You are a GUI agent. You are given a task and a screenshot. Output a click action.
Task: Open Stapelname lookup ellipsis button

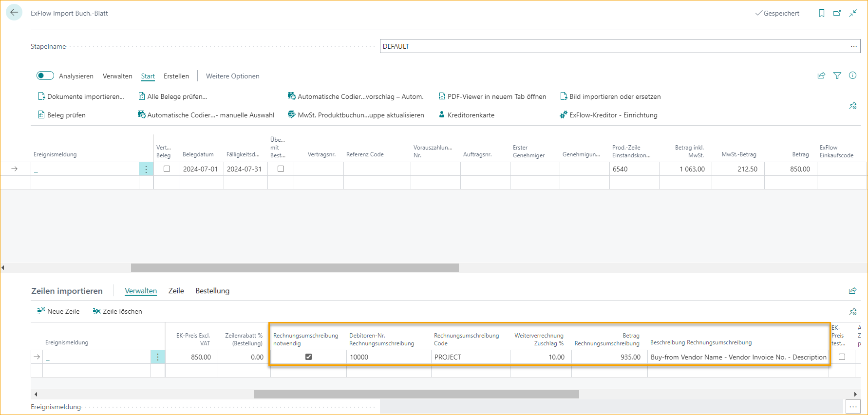854,46
